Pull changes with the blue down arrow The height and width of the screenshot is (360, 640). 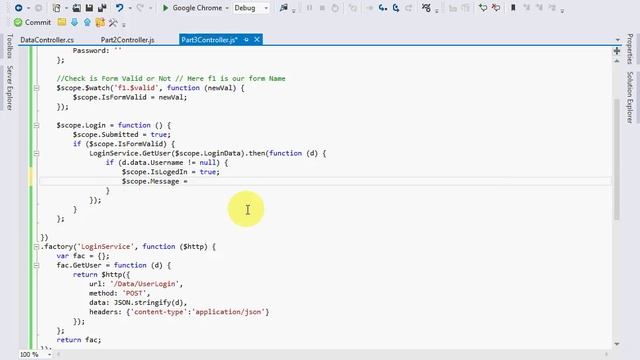pyautogui.click(x=74, y=22)
